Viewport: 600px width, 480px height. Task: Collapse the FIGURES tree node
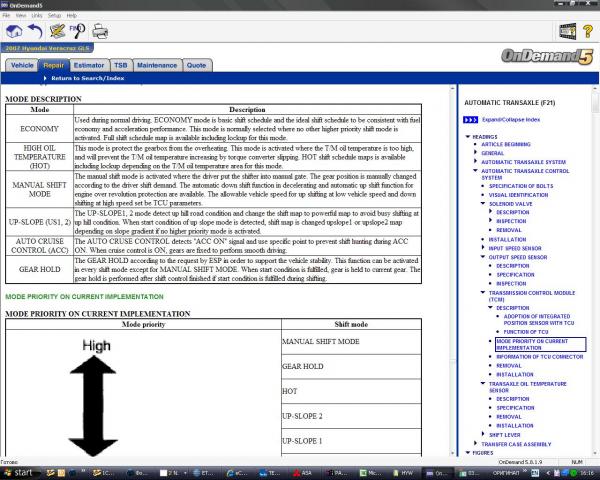[x=468, y=452]
